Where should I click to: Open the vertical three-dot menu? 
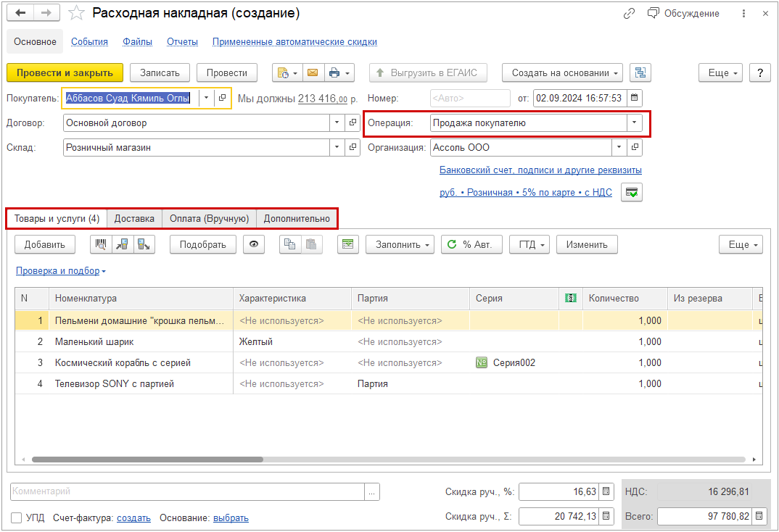[x=743, y=13]
